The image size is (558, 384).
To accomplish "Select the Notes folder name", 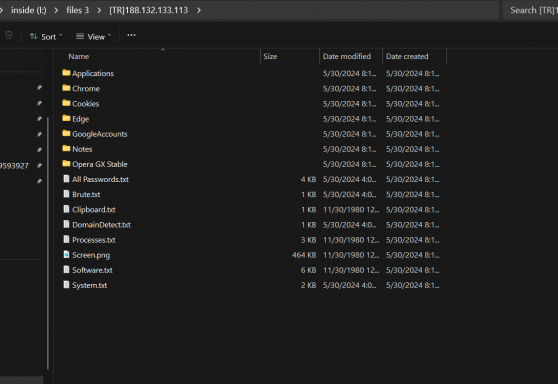I will tap(82, 149).
